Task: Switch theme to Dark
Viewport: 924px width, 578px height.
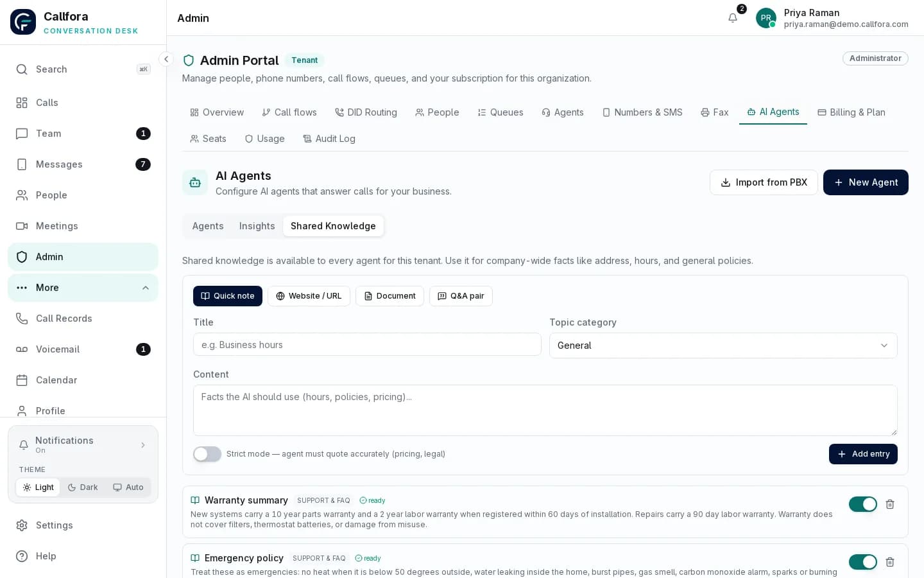Action: click(83, 487)
